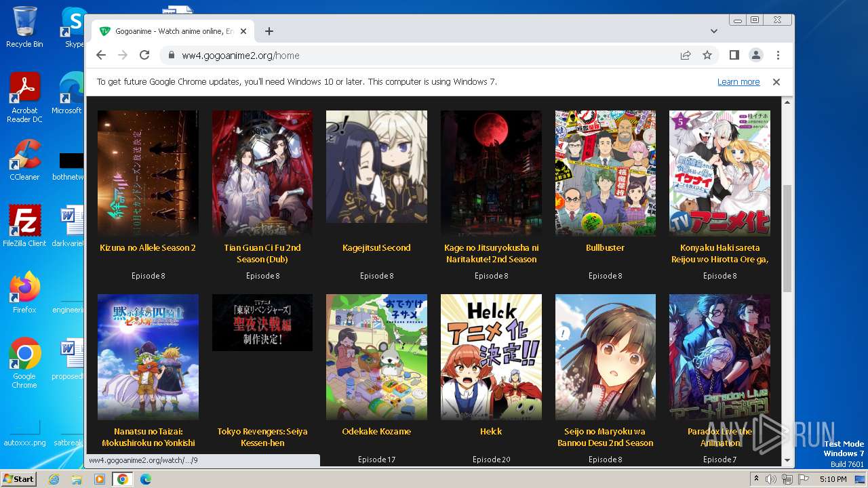Click Seijo no Maryoku wa Bannou Desu title
The width and height of the screenshot is (868, 488).
(605, 437)
